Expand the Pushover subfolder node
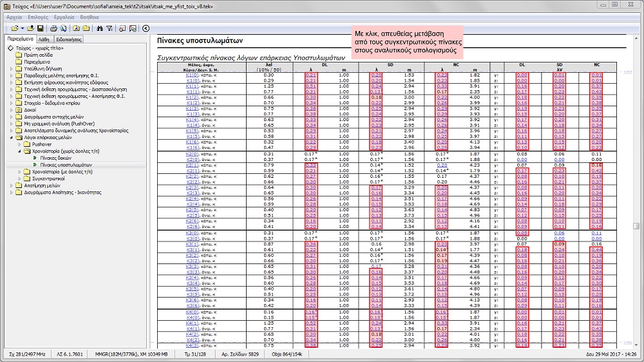 pos(19,144)
